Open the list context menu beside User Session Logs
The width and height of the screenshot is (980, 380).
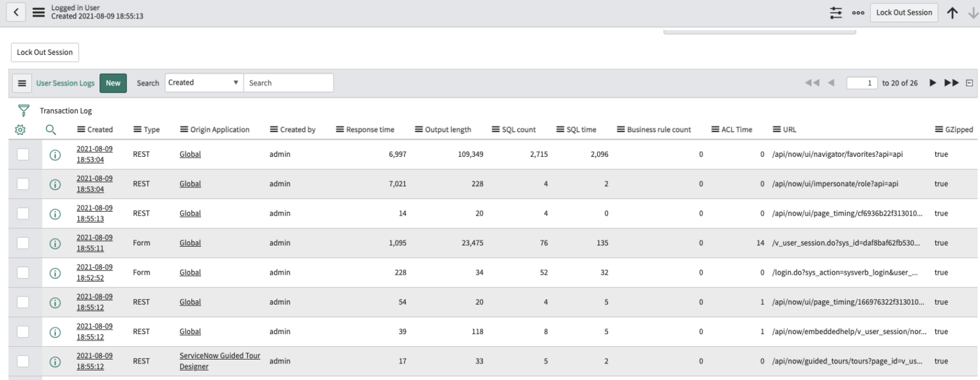pyautogui.click(x=23, y=82)
